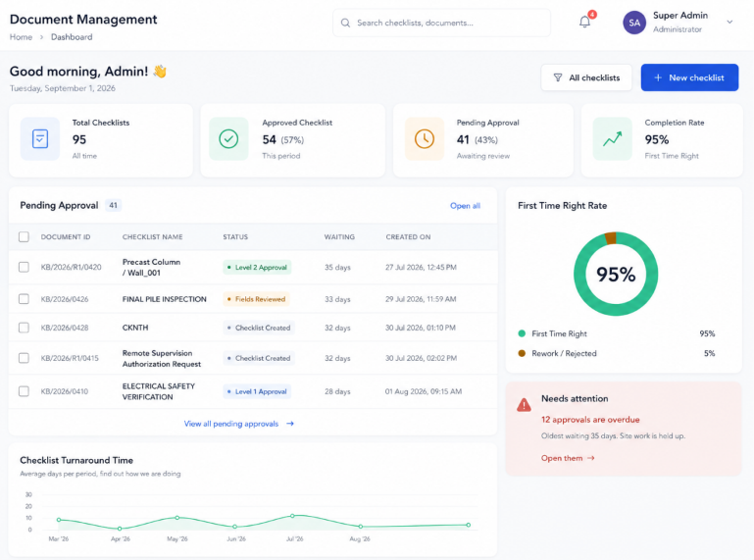
Task: Go to Home breadcrumb
Action: (21, 37)
